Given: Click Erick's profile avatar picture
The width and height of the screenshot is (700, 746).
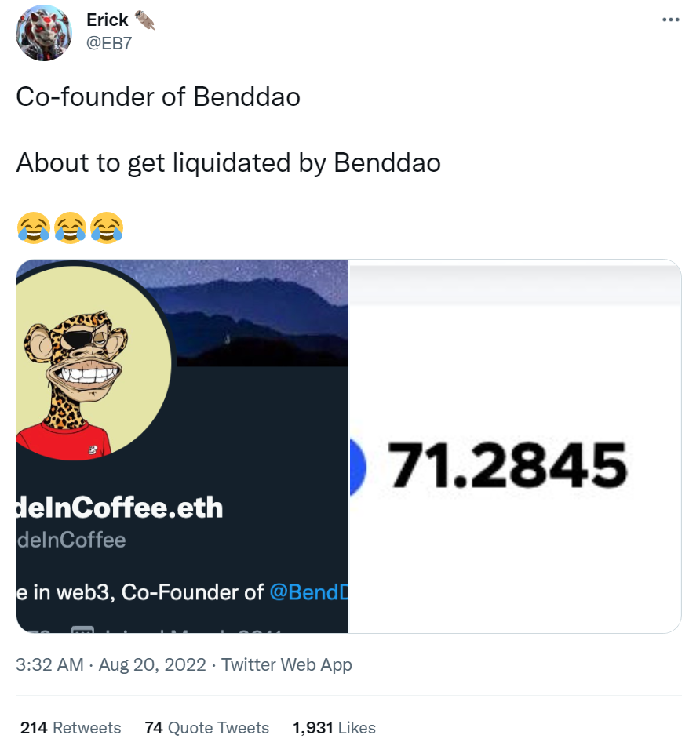Looking at the screenshot, I should tap(44, 32).
